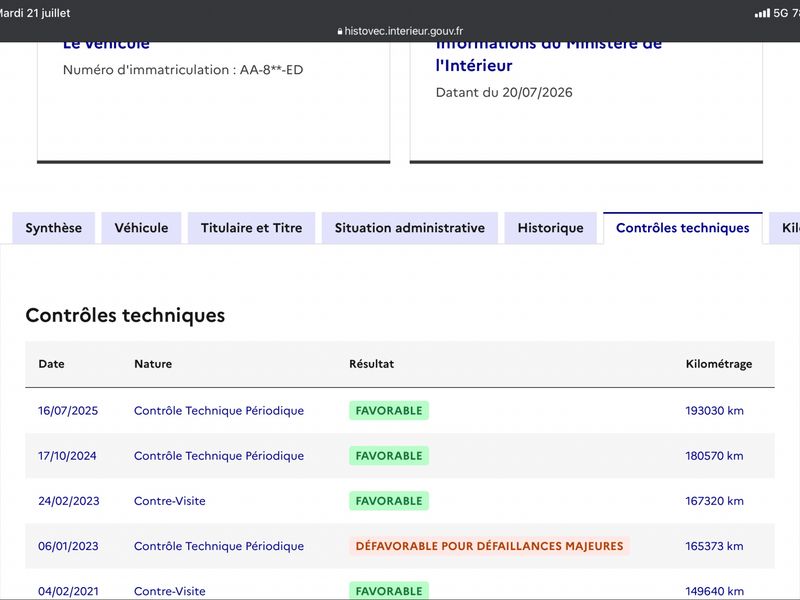Tap the cellular signal strength icon
The image size is (800, 600).
762,13
